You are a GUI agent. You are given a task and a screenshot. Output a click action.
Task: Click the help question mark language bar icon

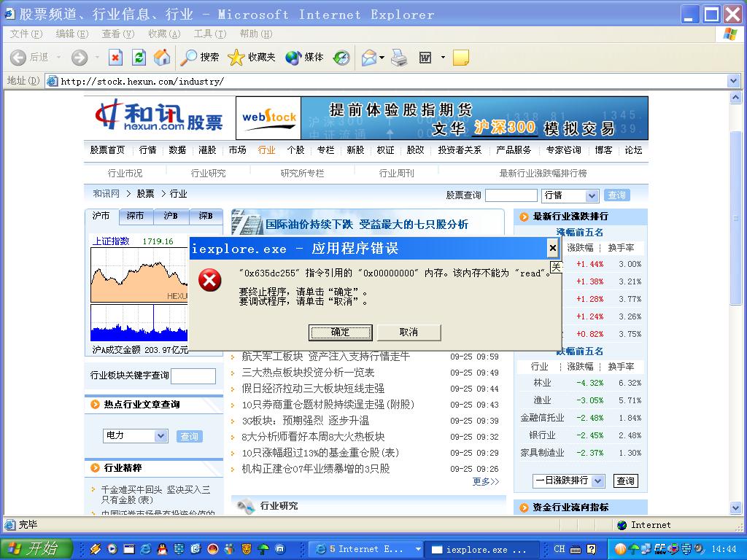tap(591, 549)
